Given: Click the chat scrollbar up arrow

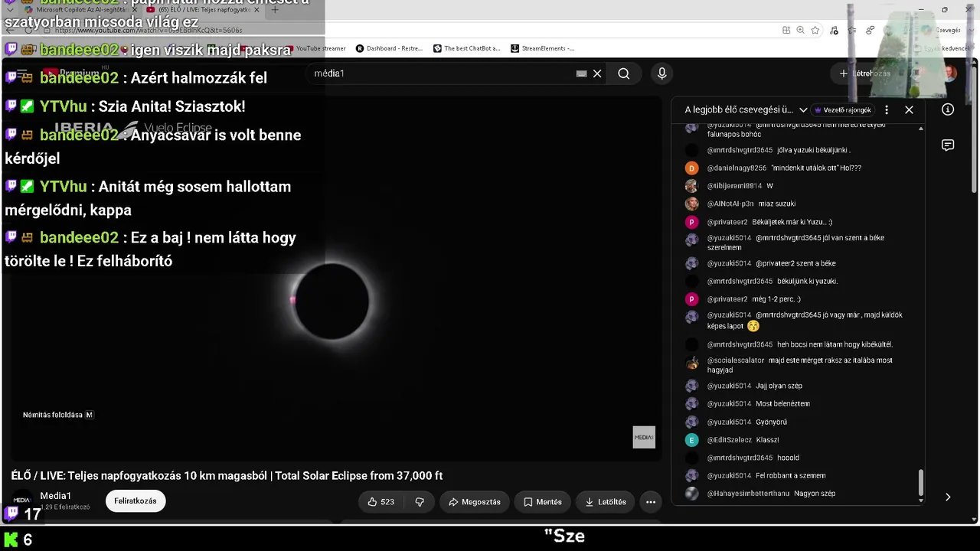Looking at the screenshot, I should 921,128.
